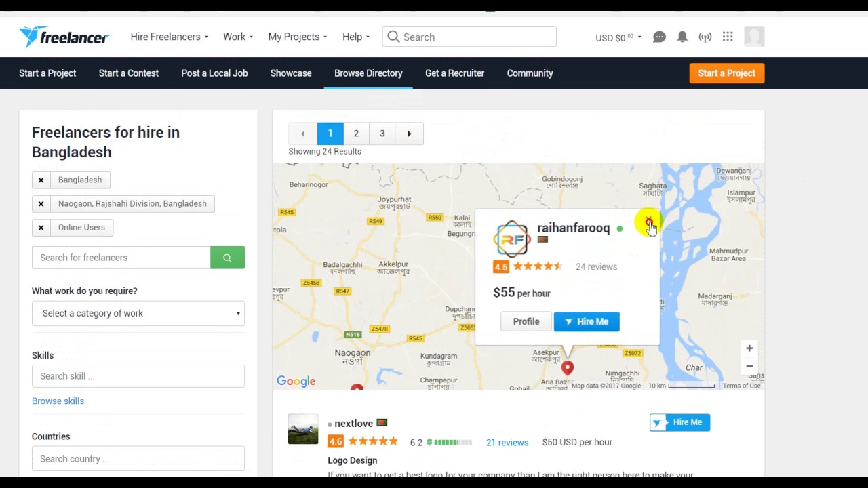Viewport: 868px width, 488px height.
Task: Expand the My Projects menu
Action: [x=298, y=37]
